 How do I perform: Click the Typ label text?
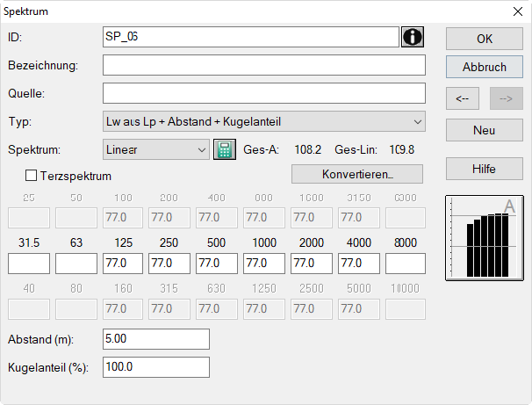[x=19, y=121]
